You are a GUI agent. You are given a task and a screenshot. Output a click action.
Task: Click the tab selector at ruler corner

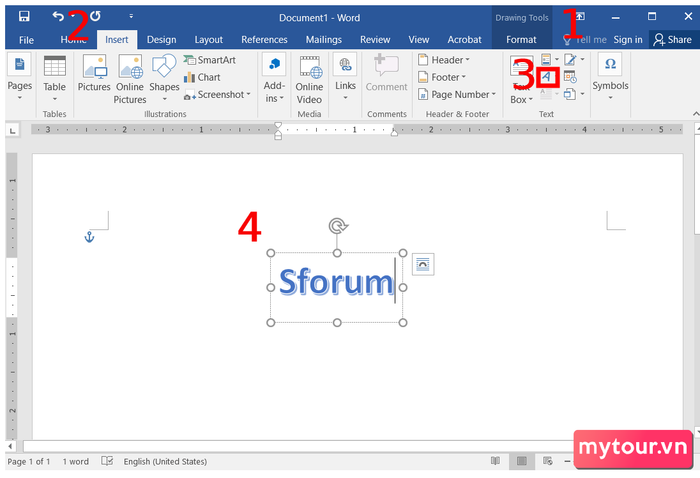(x=12, y=130)
